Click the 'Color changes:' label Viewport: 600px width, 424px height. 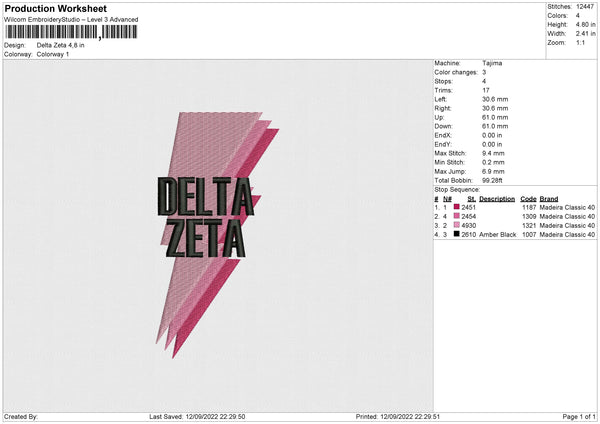coord(456,72)
